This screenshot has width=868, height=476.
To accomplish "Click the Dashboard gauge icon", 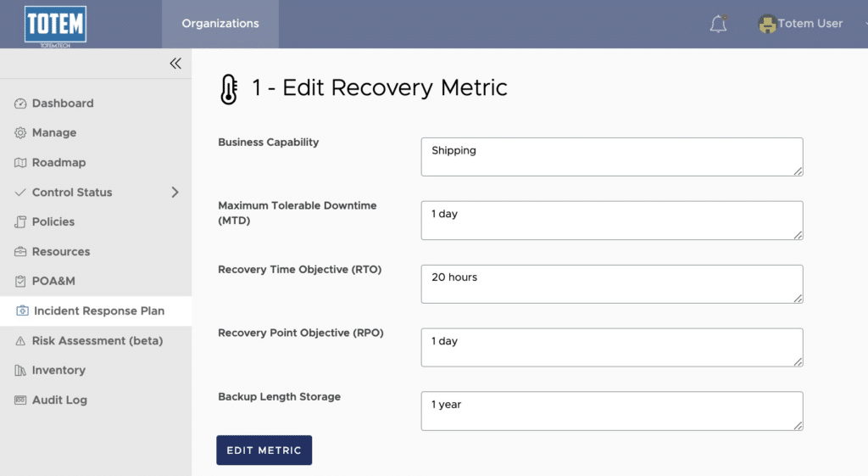I will point(20,104).
